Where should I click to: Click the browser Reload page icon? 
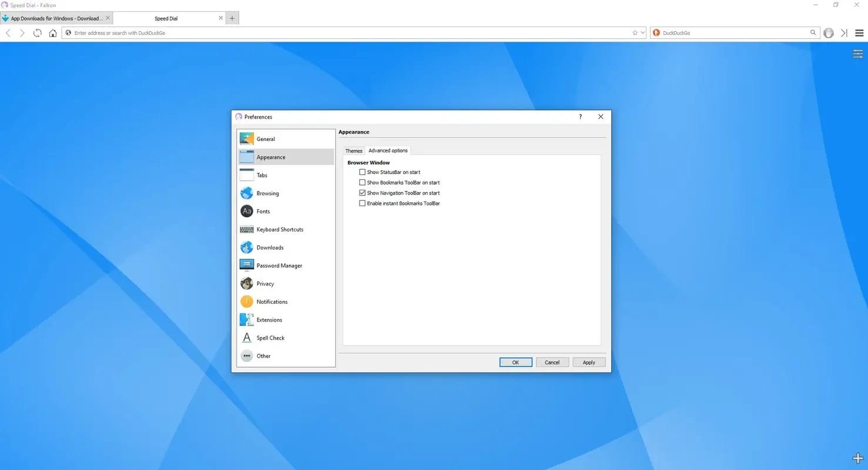[x=38, y=33]
